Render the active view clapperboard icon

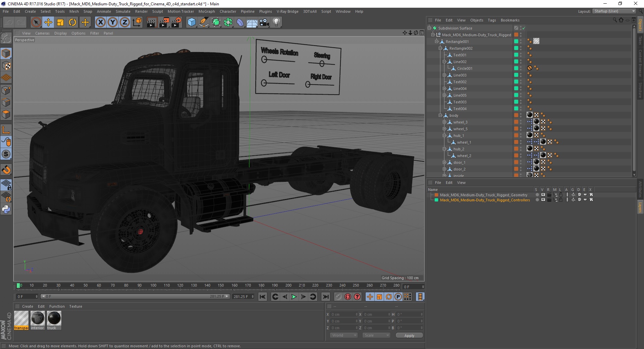pos(152,22)
